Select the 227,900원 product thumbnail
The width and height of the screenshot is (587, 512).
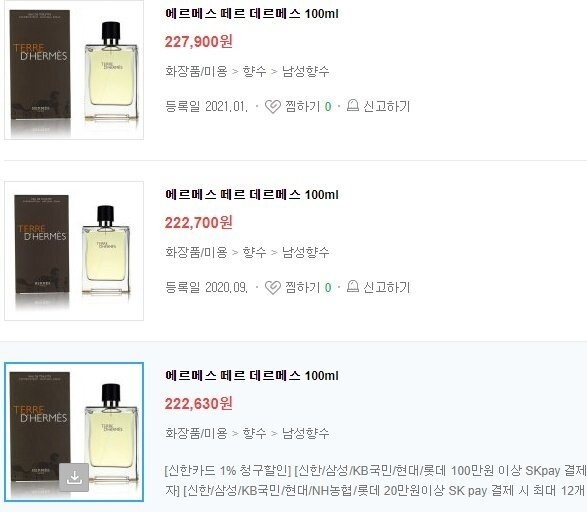coord(74,70)
